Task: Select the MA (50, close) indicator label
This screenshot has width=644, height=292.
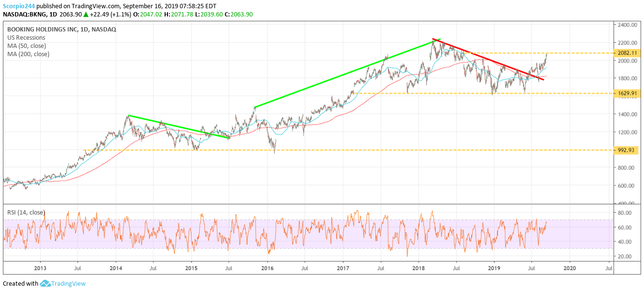Action: (x=27, y=46)
